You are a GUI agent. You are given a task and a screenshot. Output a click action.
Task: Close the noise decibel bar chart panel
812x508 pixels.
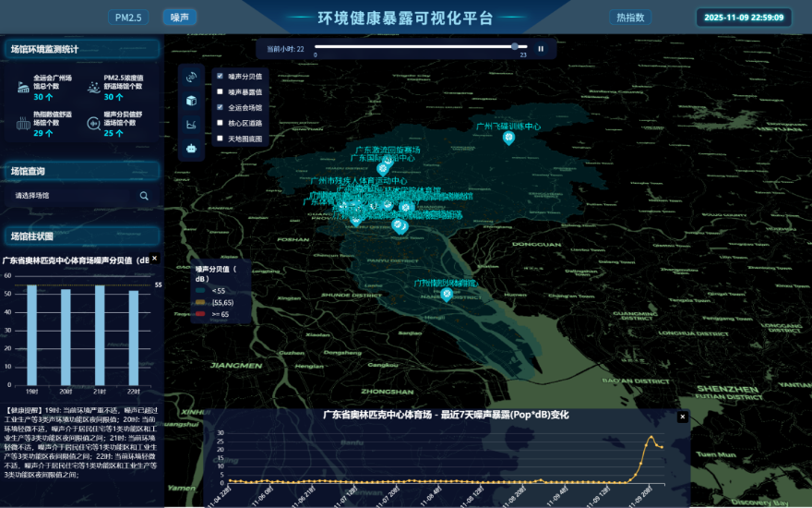coord(154,260)
